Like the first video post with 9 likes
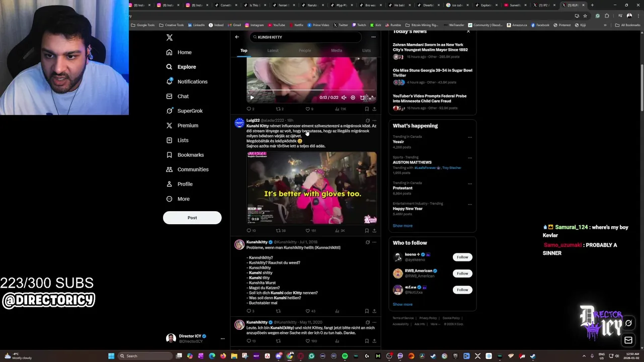The image size is (644, 362). [x=310, y=109]
